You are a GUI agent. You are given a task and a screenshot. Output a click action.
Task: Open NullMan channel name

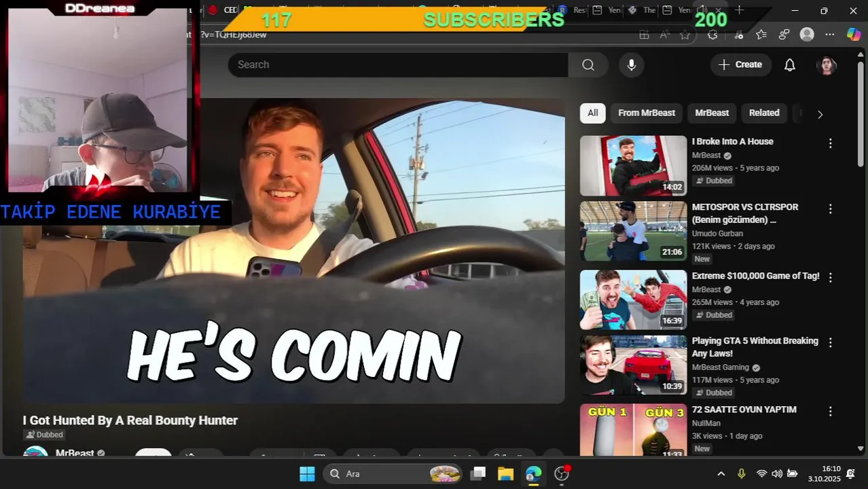(x=706, y=423)
